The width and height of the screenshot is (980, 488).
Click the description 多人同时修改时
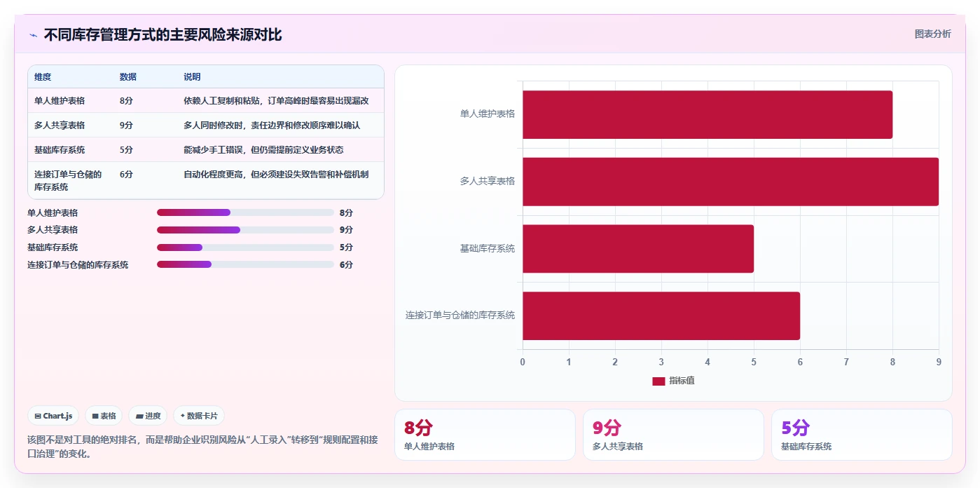pos(272,126)
